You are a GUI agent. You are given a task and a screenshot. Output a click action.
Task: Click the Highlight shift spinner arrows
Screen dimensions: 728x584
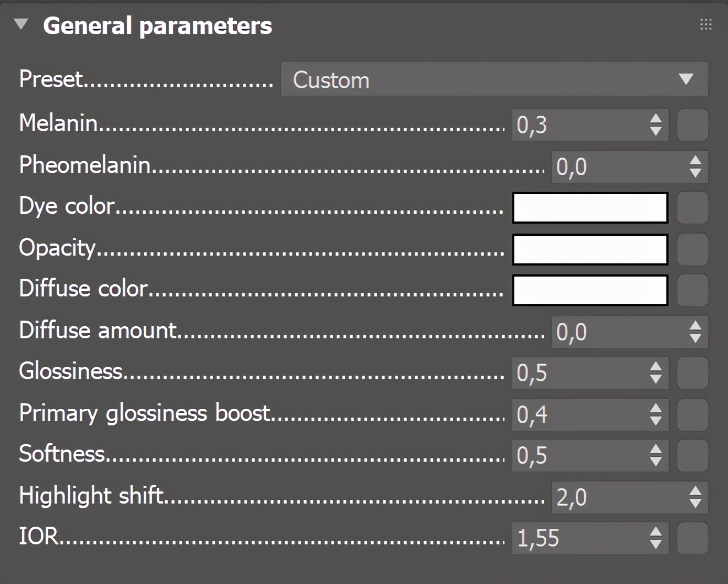click(696, 497)
